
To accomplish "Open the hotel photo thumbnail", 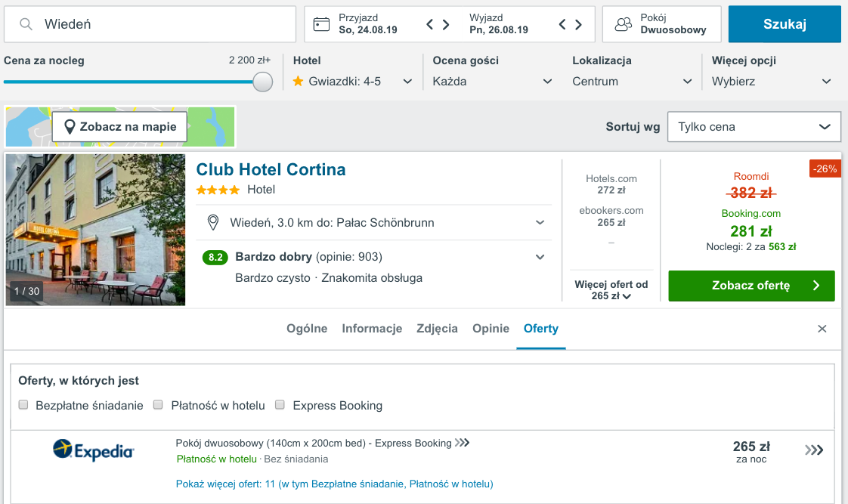I will [95, 230].
